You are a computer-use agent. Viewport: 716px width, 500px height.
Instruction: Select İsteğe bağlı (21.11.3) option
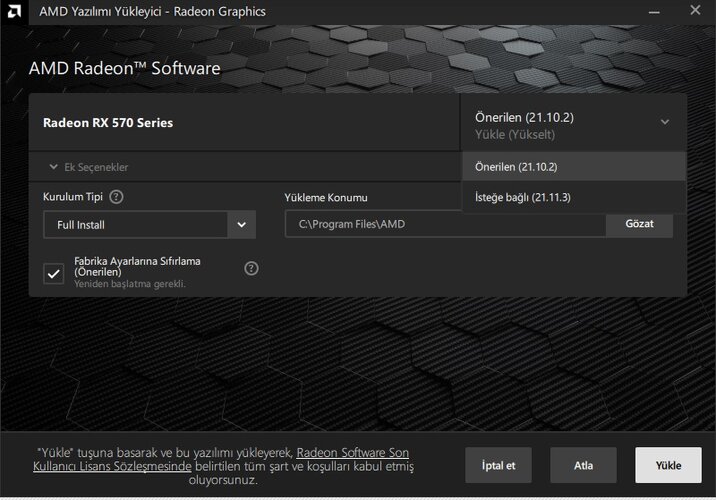[574, 197]
